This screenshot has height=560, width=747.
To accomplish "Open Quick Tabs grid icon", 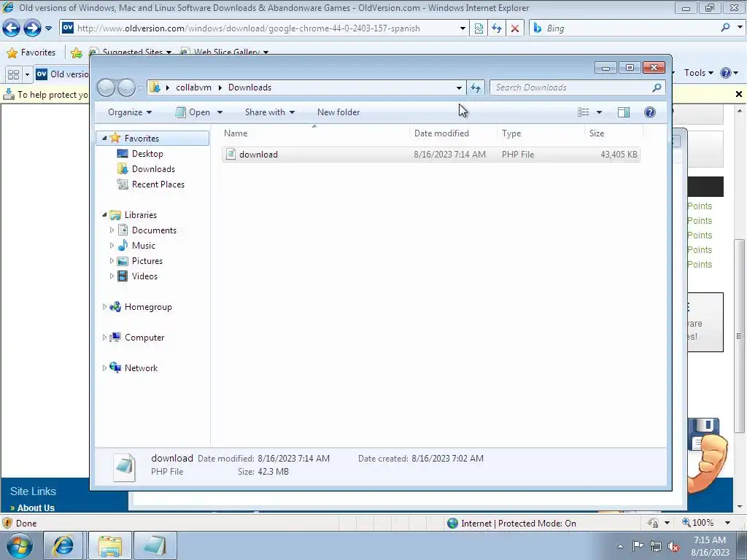I will click(x=13, y=74).
